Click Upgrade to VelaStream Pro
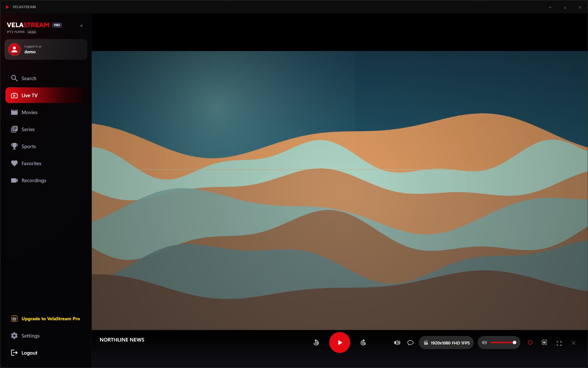Screen dimensions: 588x368 [46, 319]
